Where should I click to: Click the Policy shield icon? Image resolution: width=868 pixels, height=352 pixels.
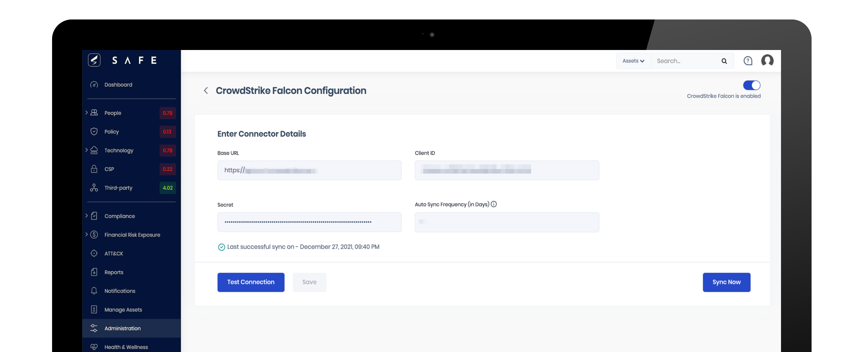(x=94, y=131)
